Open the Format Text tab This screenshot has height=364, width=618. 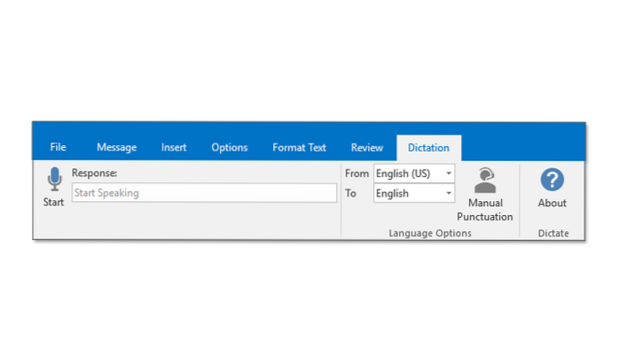299,147
